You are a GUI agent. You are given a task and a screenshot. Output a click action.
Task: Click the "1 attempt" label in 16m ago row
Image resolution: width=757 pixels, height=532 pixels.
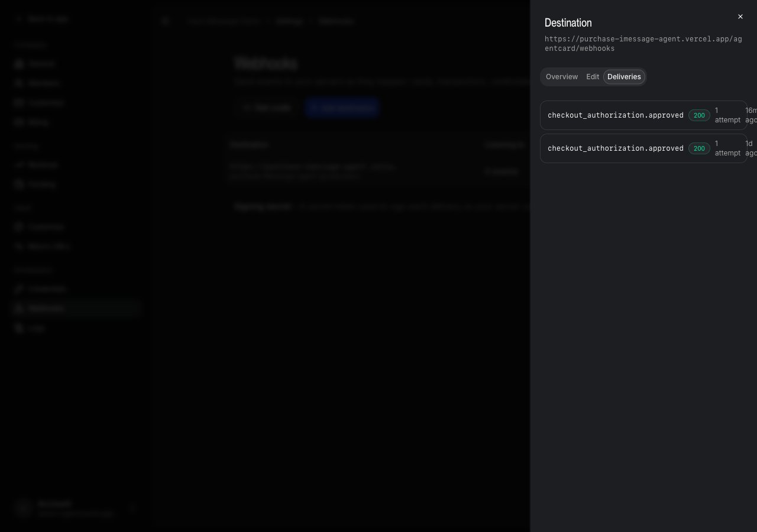(727, 115)
